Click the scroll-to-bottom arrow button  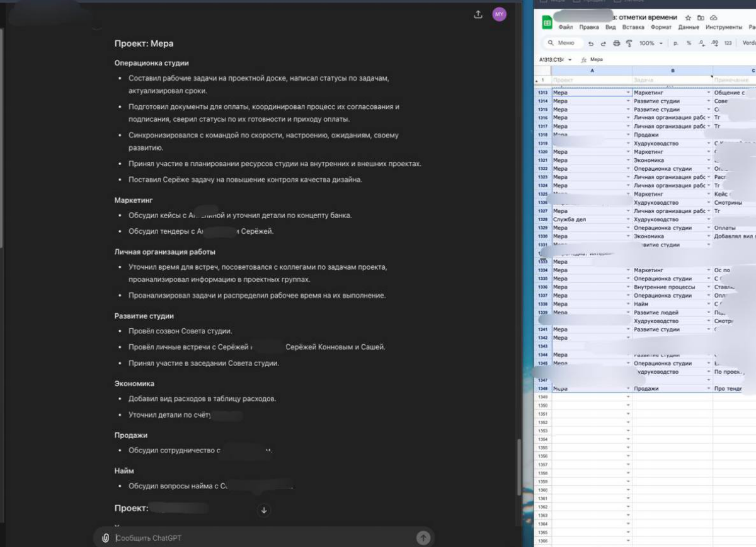(264, 510)
